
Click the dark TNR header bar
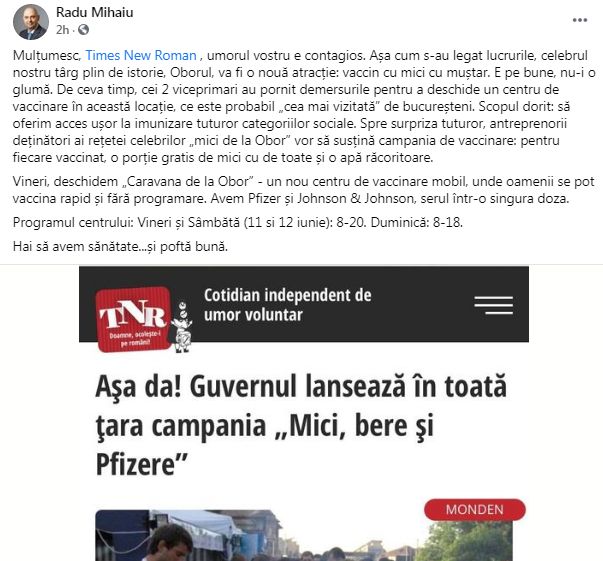[x=304, y=304]
